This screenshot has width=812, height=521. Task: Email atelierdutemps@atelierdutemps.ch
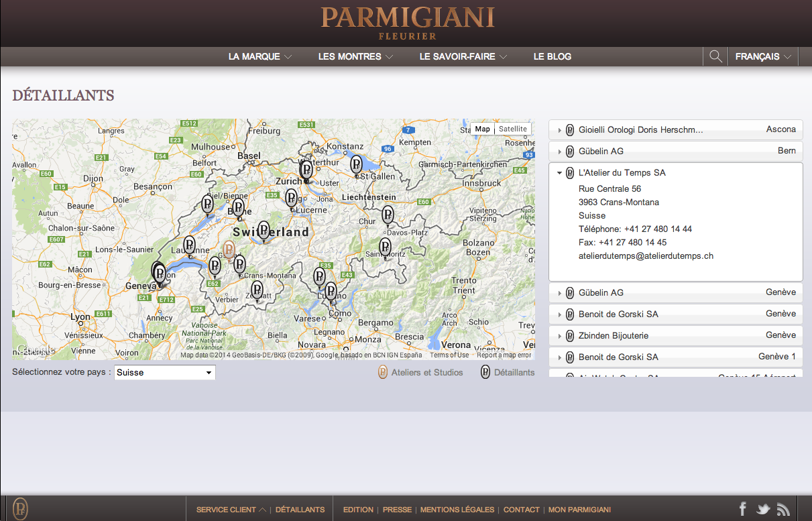coord(646,255)
